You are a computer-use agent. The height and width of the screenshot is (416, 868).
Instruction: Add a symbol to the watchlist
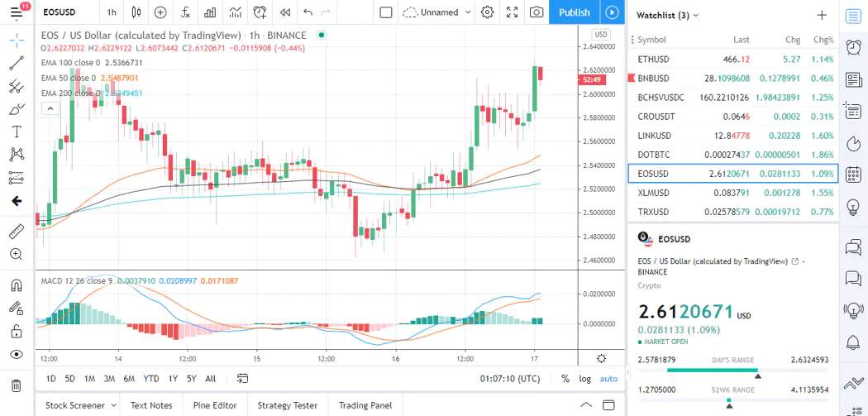point(822,15)
